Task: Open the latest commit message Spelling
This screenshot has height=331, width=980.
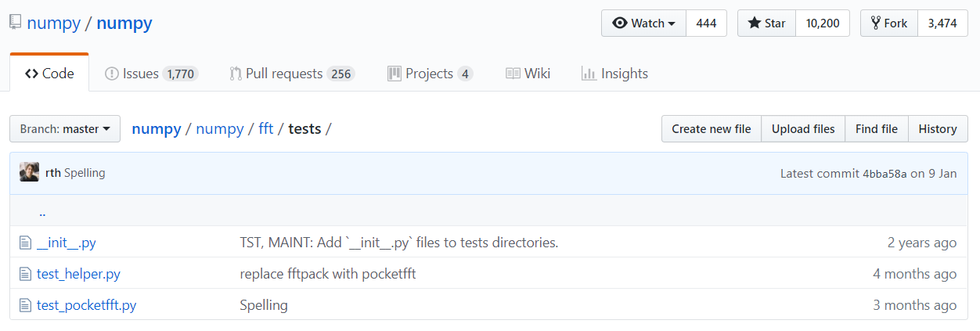Action: [85, 173]
